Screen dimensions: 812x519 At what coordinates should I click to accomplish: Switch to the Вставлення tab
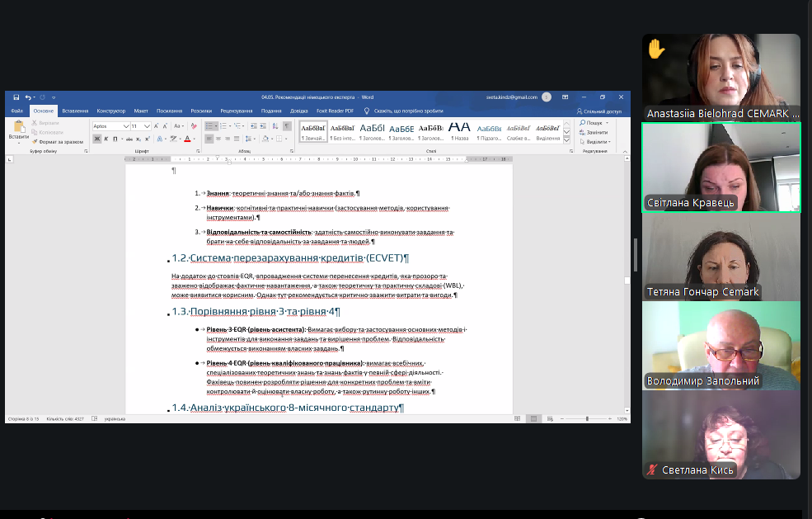click(x=75, y=111)
